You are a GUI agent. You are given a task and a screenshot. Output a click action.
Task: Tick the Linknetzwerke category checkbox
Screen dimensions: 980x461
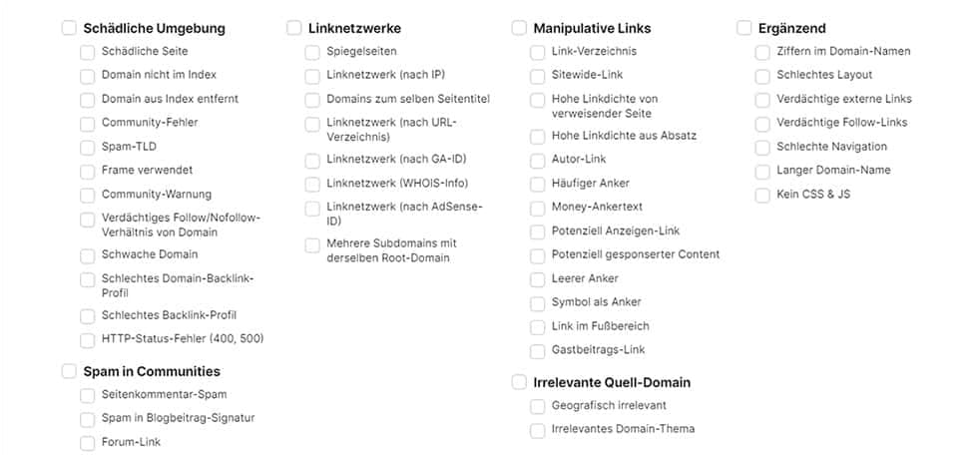coord(294,28)
